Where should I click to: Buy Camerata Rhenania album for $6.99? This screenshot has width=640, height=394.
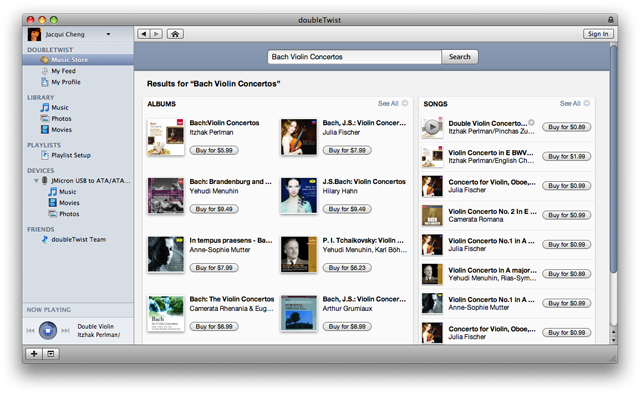coord(214,327)
